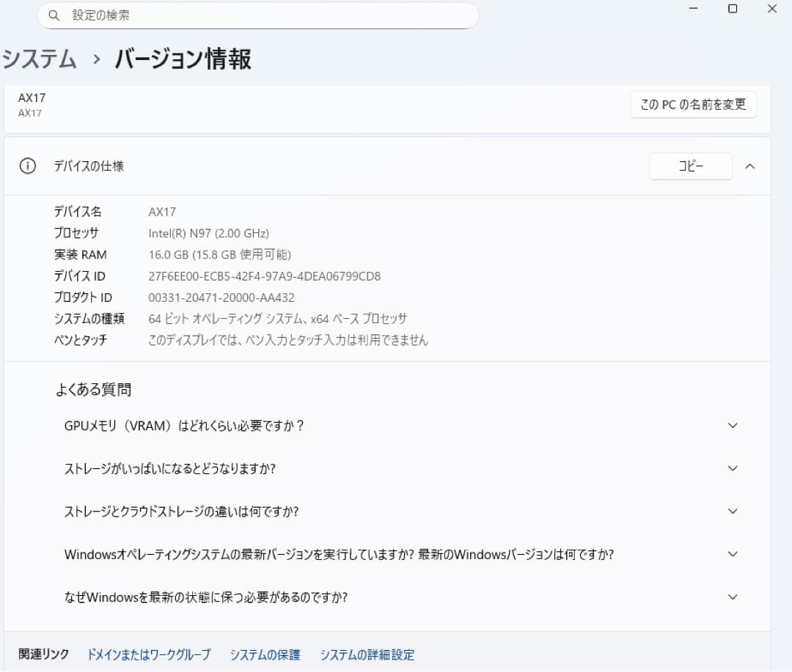Screen dimensions: 792x672
Task: Click the このPCの名前を変更 button
Action: pyautogui.click(x=693, y=105)
